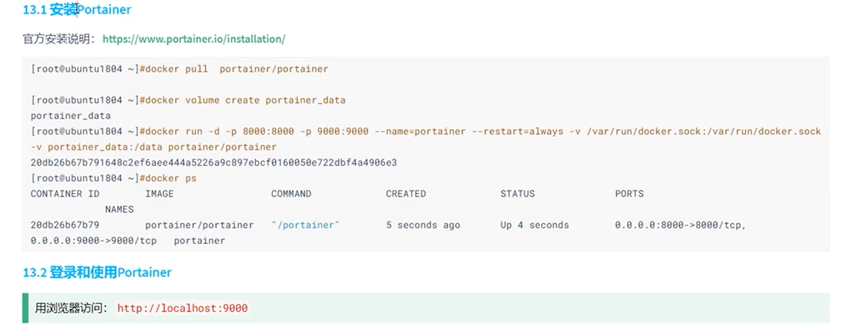Select the long container hash output line
868x329 pixels.
coord(214,162)
